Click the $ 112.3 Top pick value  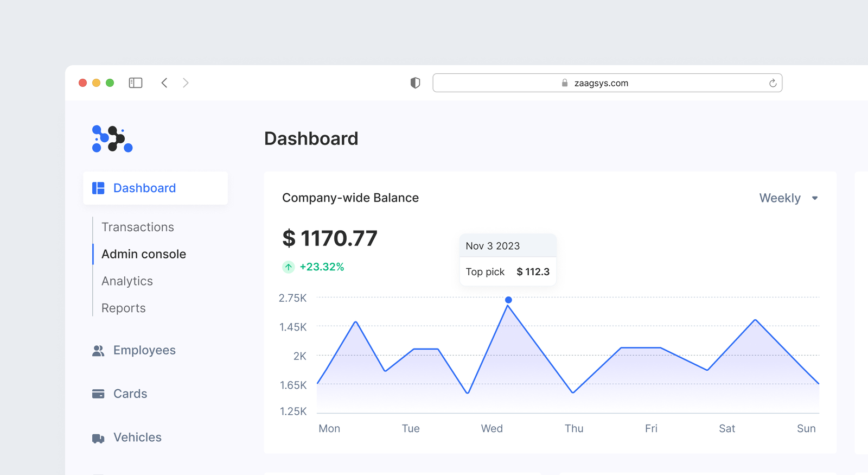533,272
